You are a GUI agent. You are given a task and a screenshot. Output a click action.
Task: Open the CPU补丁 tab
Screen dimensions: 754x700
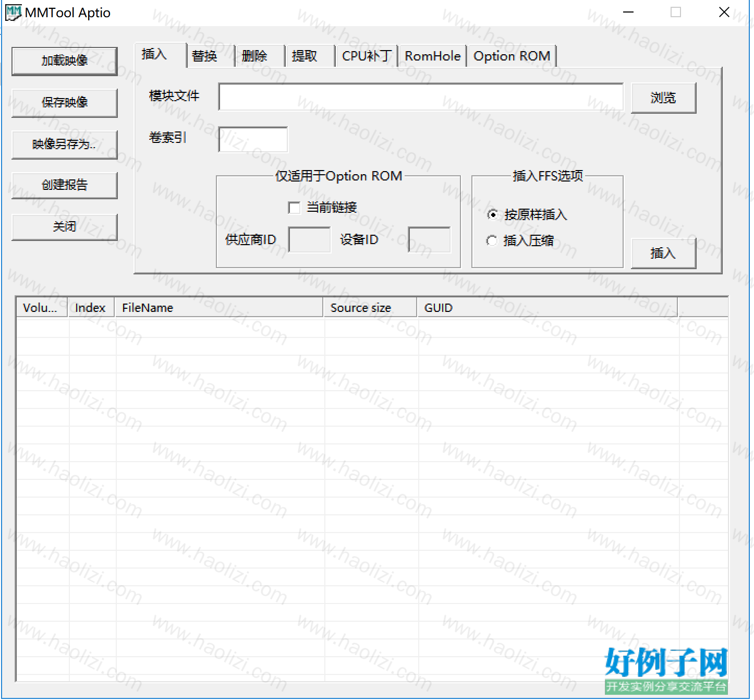pos(367,56)
